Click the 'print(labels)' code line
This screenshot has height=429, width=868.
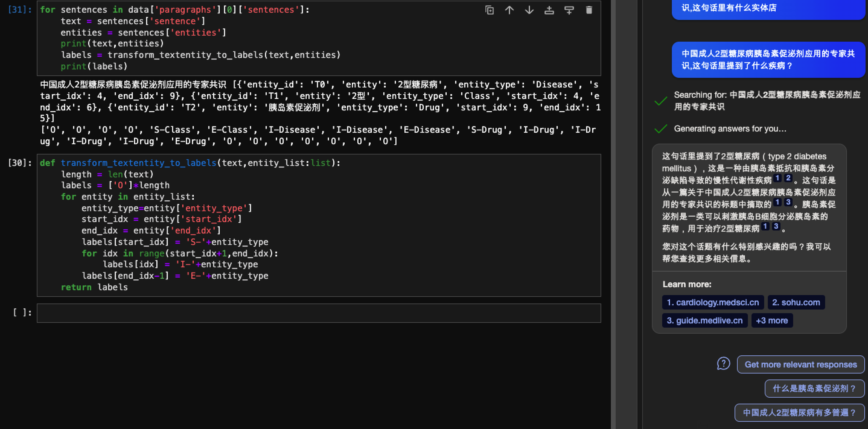pos(94,66)
